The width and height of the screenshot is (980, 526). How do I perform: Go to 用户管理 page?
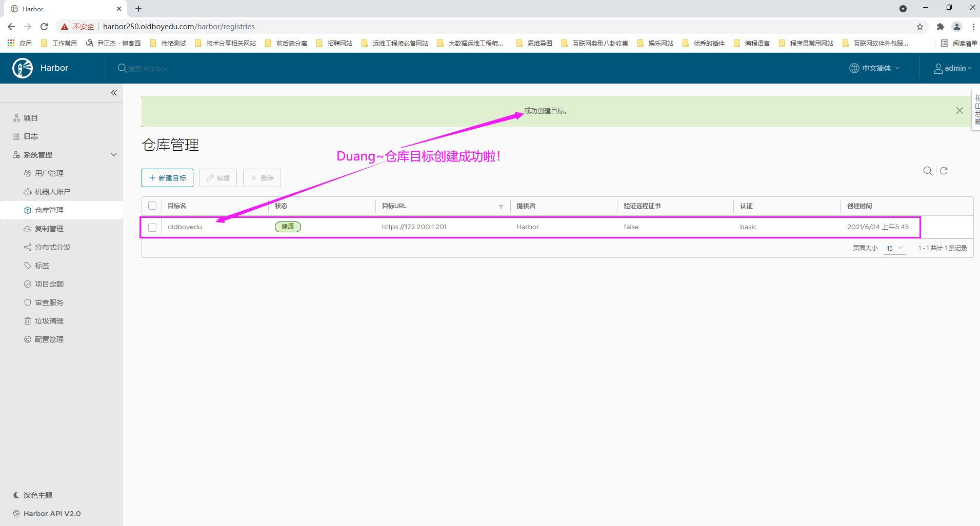point(49,173)
